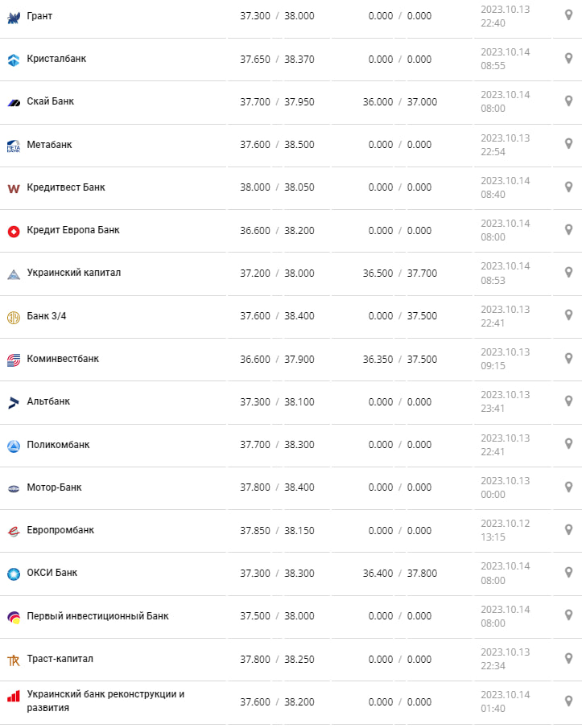Click the map pin icon for Грант

click(568, 15)
